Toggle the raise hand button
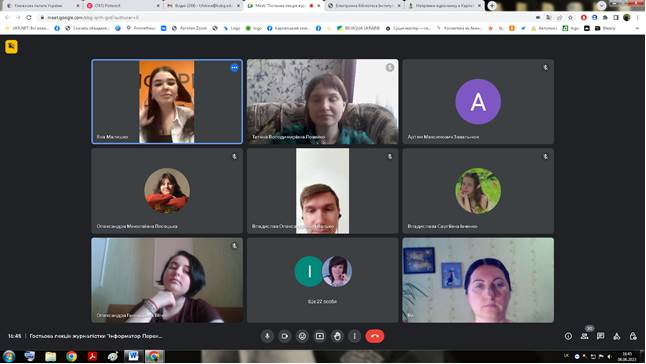Screen dimensions: 646x364 (337, 336)
